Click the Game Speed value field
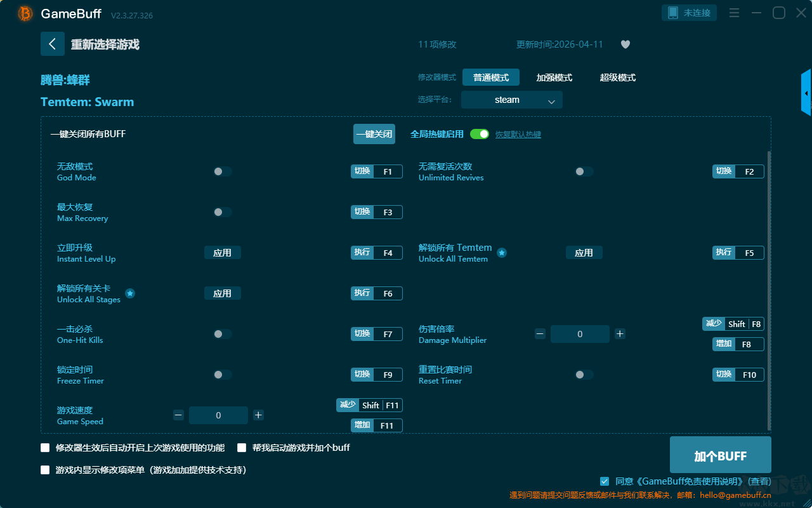Viewport: 812px width, 508px height. tap(218, 415)
